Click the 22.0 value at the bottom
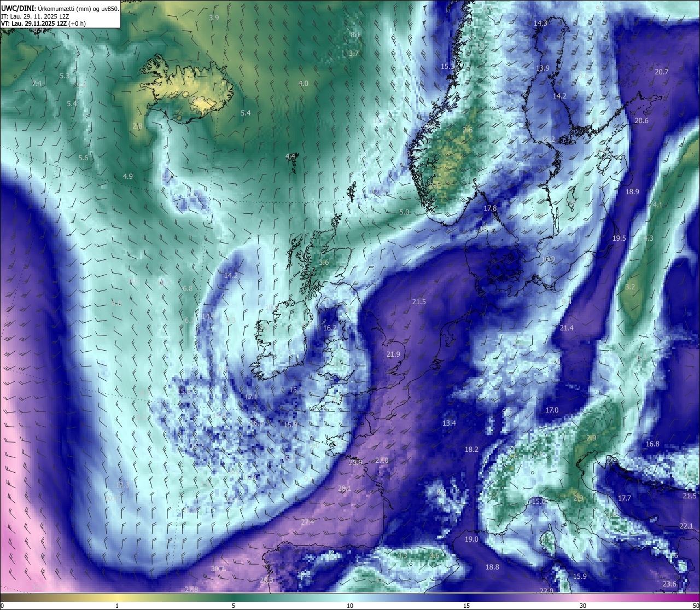Viewport: 700px width, 610px height. click(546, 591)
